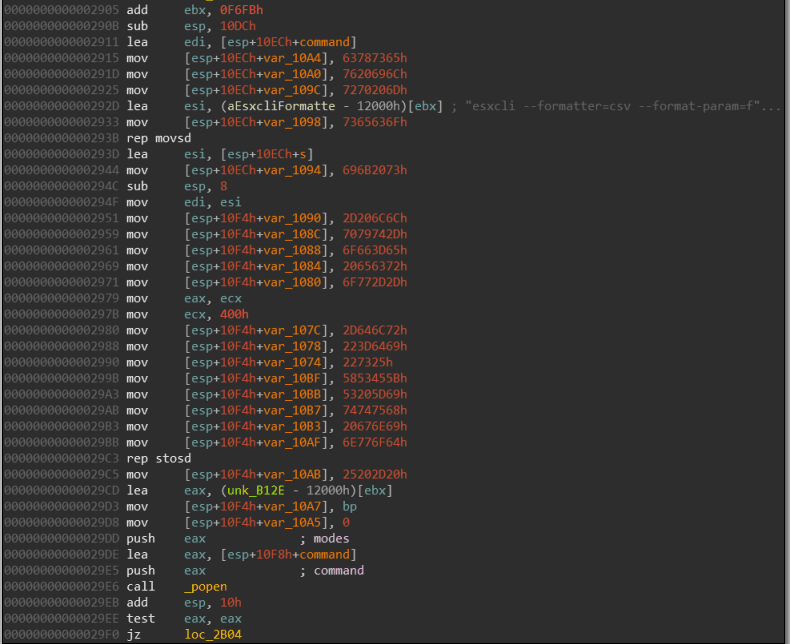790x644 pixels.
Task: Click the "; command" comment after push eax
Action: [x=332, y=570]
